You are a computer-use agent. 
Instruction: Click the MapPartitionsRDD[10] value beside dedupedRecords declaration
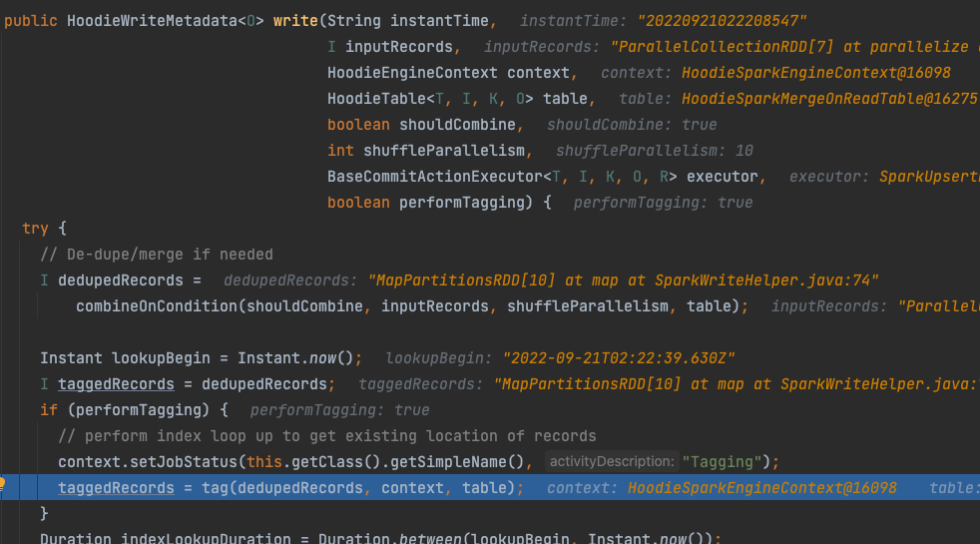point(623,280)
